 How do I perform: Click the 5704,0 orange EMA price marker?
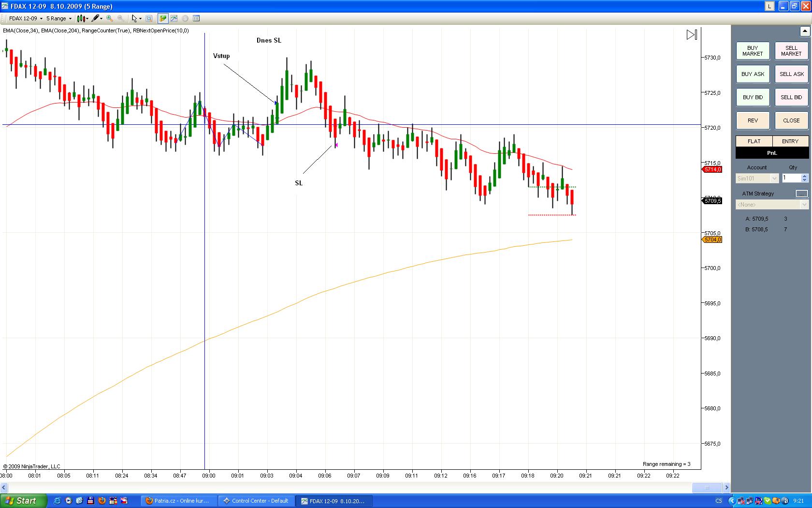tap(712, 239)
